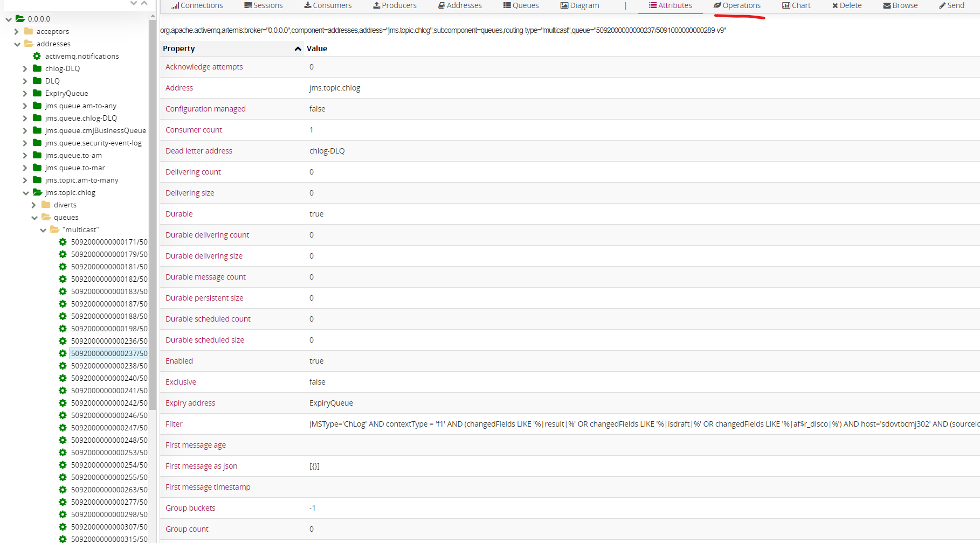
Task: Expand jms.queue.cmjBusinessQueue folder
Action: pos(25,131)
